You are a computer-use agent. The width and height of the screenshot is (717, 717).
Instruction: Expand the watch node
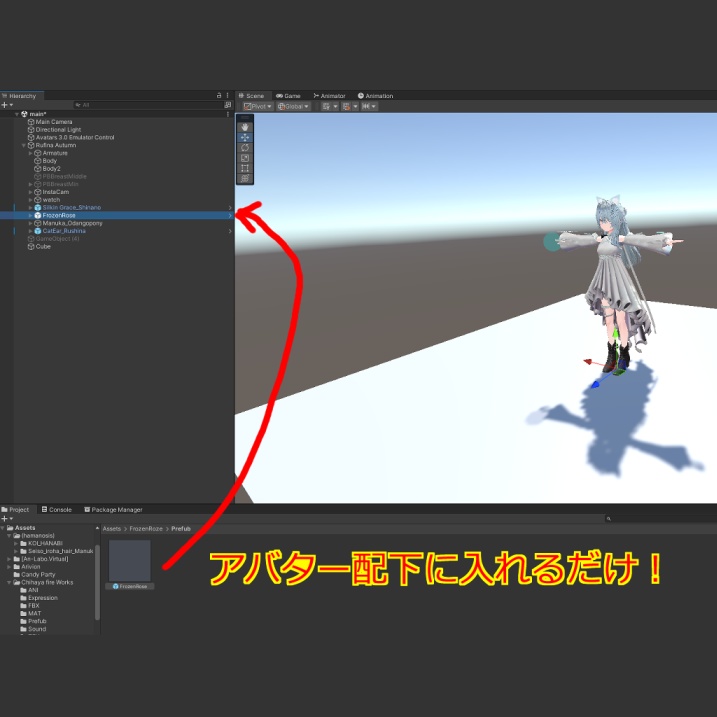click(x=31, y=199)
